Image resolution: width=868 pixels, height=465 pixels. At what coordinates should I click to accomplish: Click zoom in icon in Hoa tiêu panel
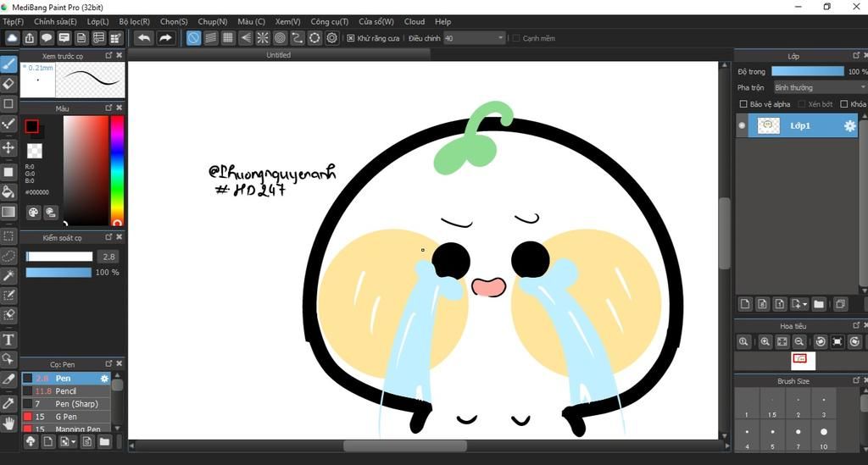point(765,341)
